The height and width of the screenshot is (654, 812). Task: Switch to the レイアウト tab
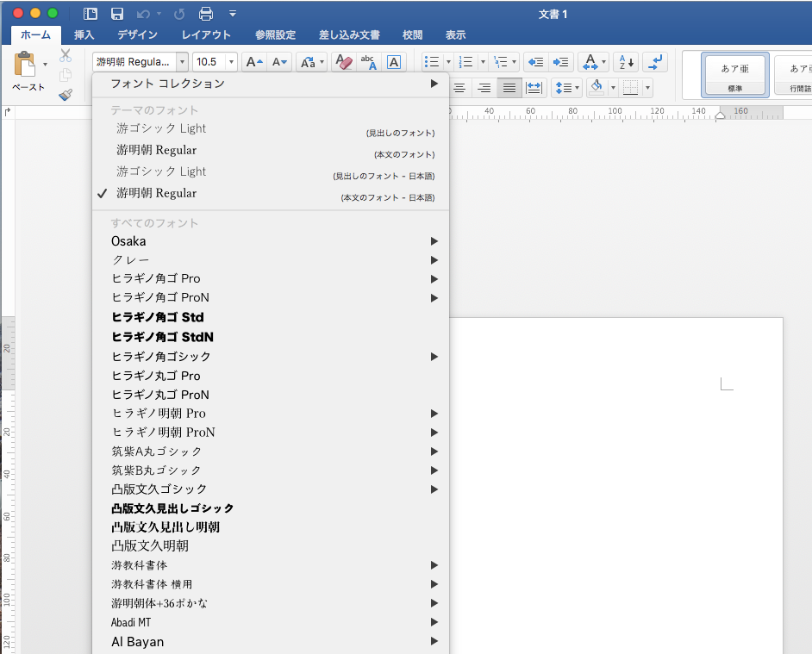pyautogui.click(x=206, y=34)
